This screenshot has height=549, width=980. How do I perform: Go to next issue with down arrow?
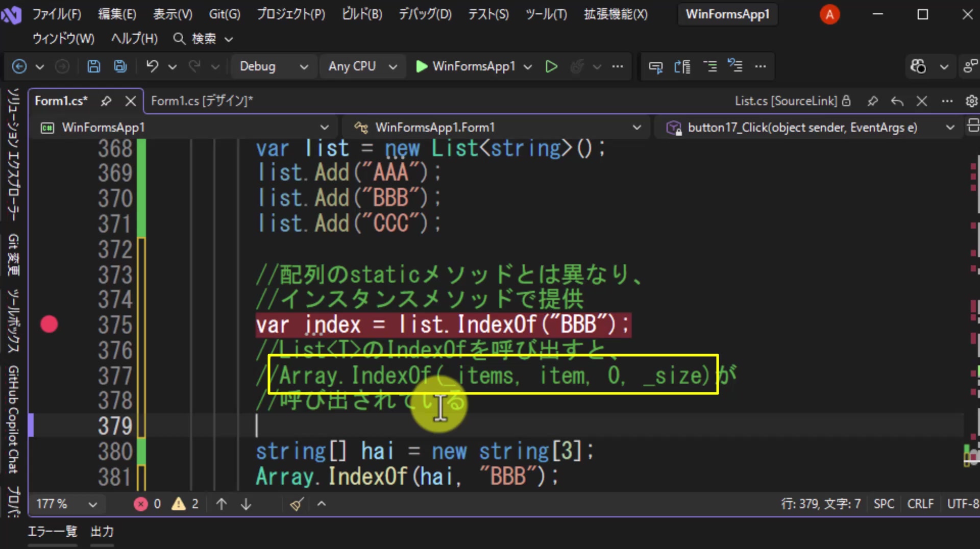(246, 504)
